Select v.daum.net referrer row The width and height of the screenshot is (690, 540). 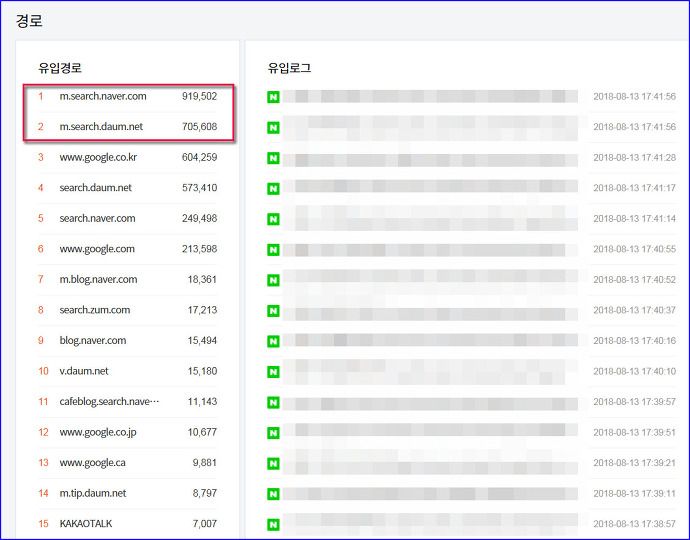[128, 371]
